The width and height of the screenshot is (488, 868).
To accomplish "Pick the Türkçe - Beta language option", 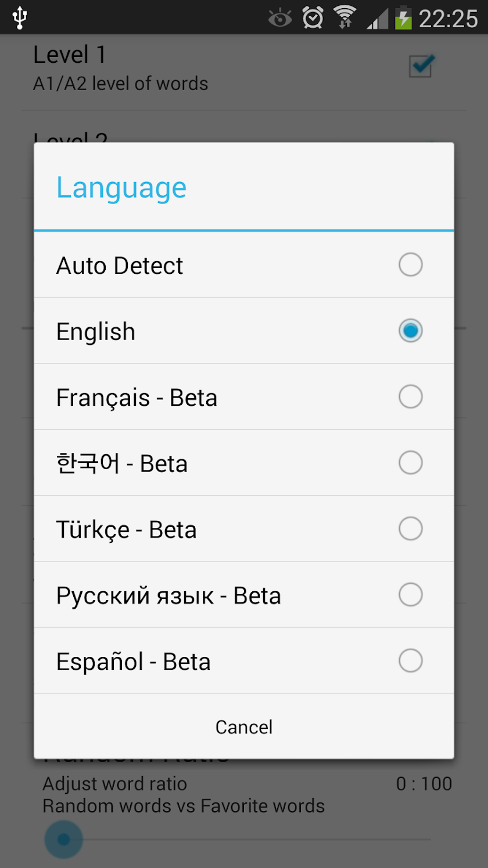I will [x=244, y=529].
